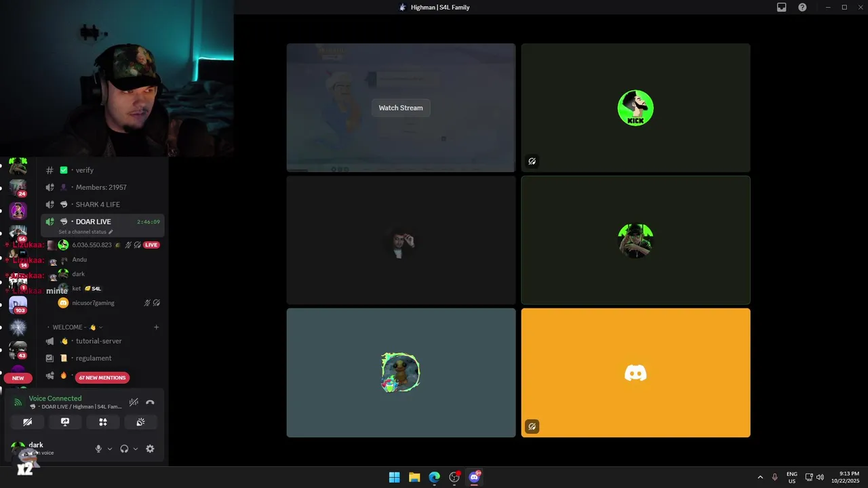The height and width of the screenshot is (488, 868).
Task: Select the green-haired avatar participant tile
Action: pyautogui.click(x=635, y=240)
